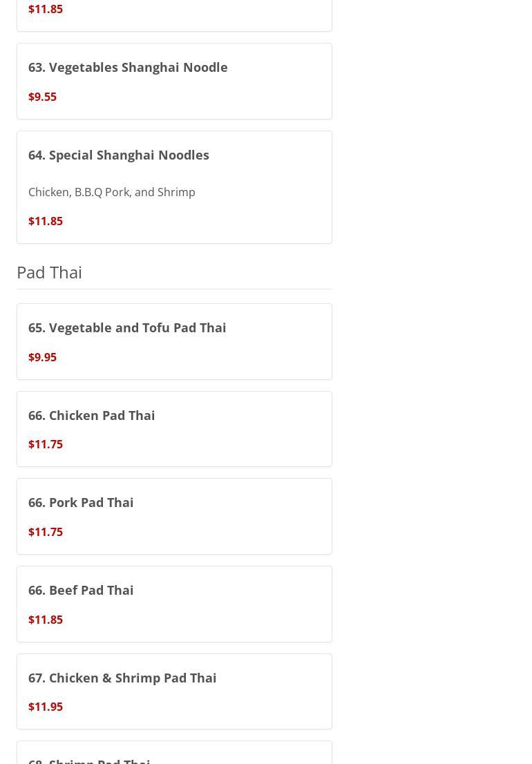Select 63. Vegetables Shanghai Noodle item
The width and height of the screenshot is (532, 764).
pos(128,67)
